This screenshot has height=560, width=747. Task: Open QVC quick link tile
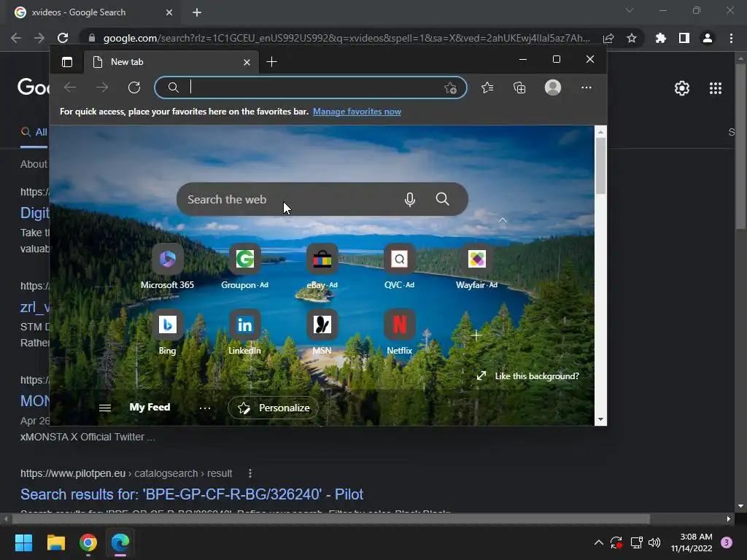[399, 267]
